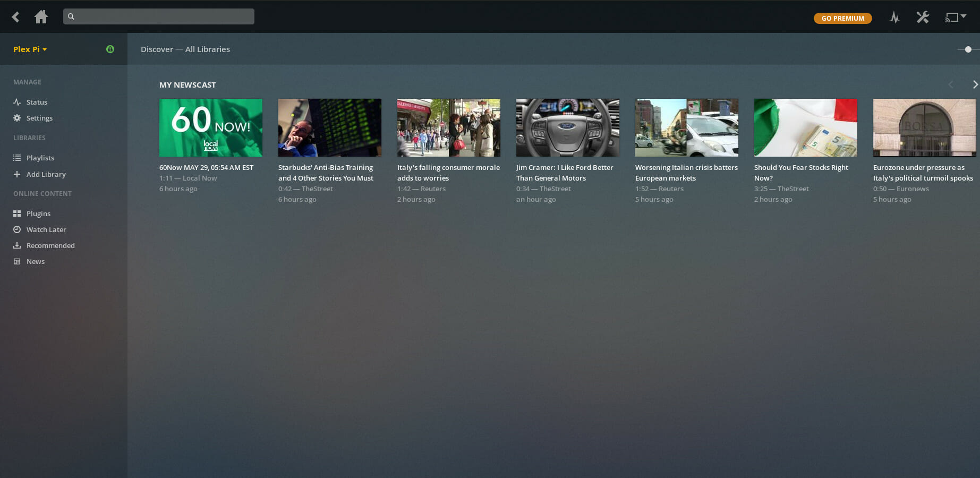Click 'Euronews' source under Eurozone story

[913, 189]
